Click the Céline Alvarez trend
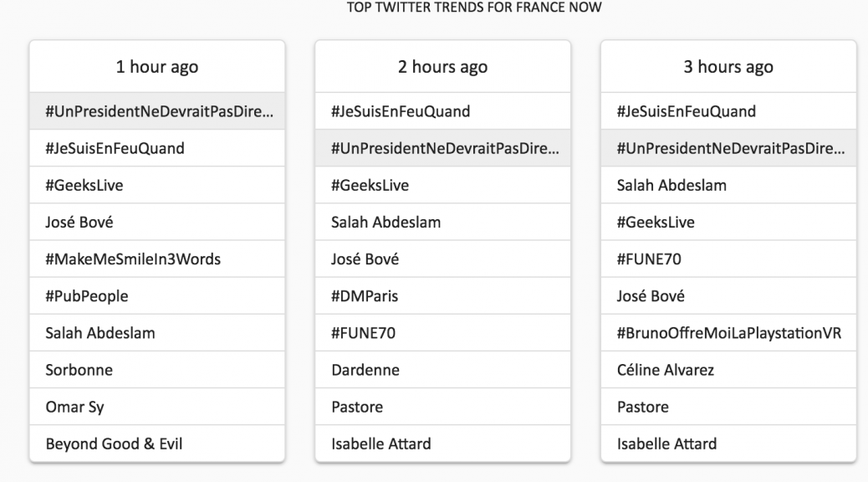This screenshot has height=482, width=868. click(666, 370)
